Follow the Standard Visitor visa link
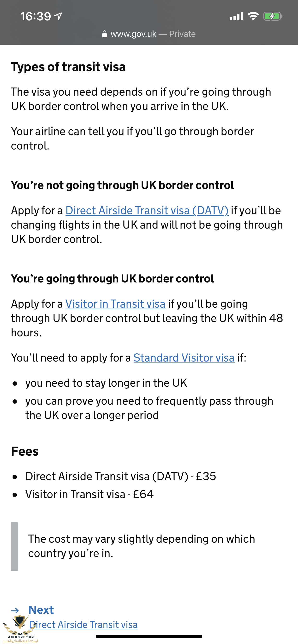 click(184, 358)
